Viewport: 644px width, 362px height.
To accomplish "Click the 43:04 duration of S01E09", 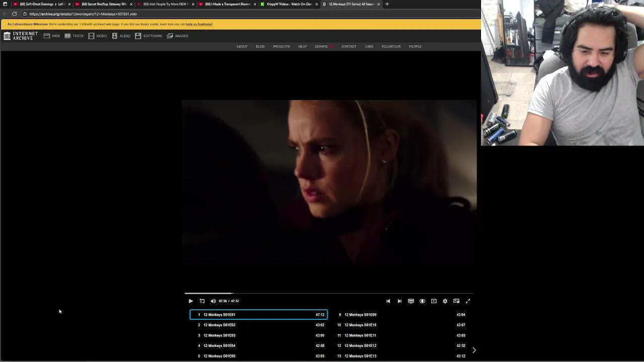I will click(x=461, y=315).
